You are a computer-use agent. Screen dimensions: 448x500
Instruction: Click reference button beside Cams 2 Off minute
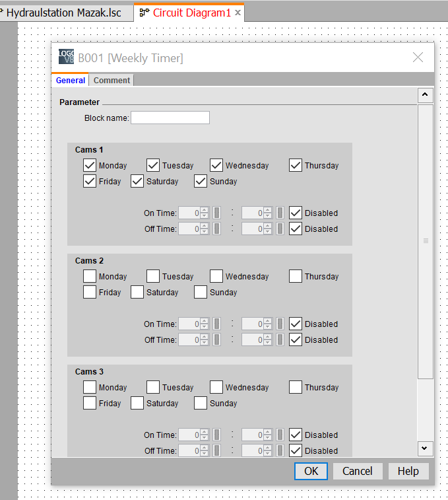[x=280, y=340]
